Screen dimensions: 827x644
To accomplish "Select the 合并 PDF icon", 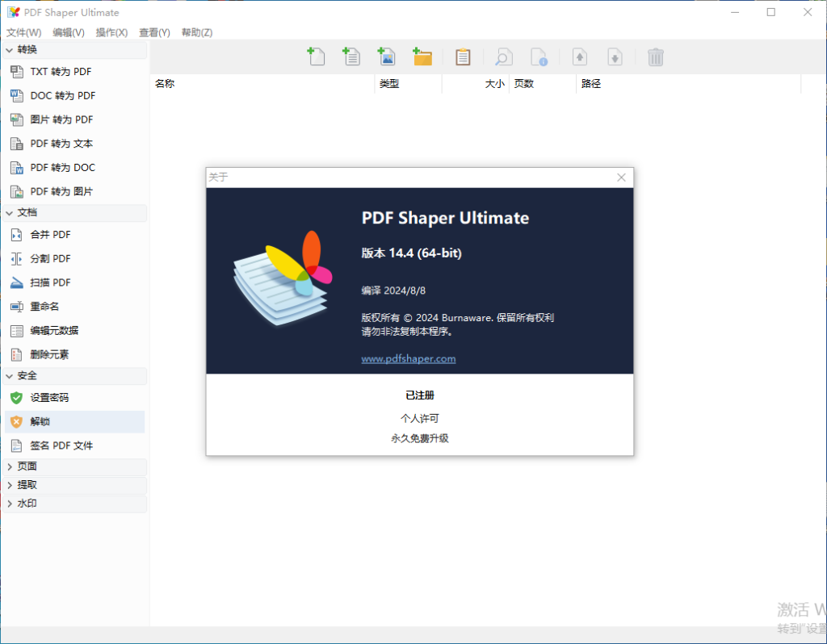I will [x=17, y=235].
